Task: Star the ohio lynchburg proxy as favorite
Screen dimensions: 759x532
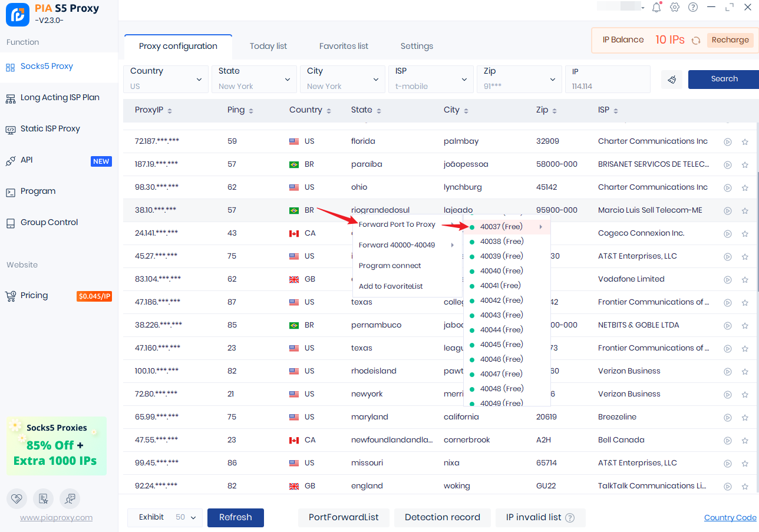Action: 745,187
